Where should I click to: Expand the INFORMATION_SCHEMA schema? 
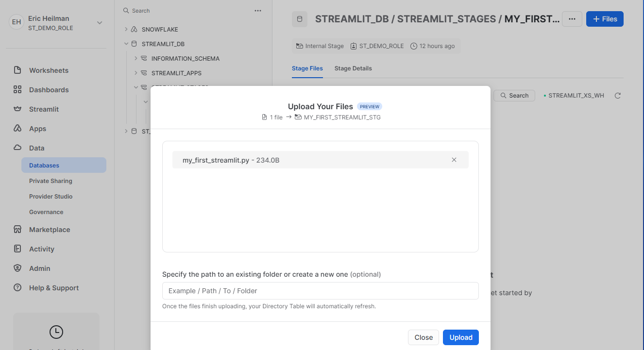136,59
